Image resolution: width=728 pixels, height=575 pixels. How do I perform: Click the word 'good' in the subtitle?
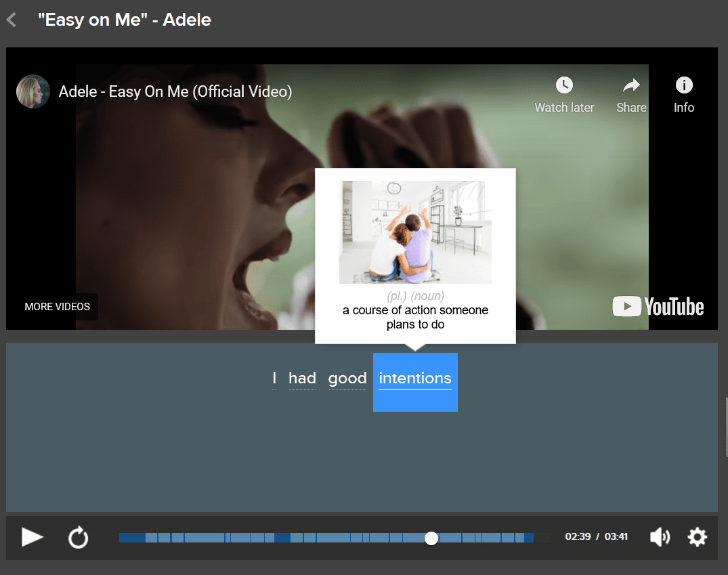tap(347, 379)
